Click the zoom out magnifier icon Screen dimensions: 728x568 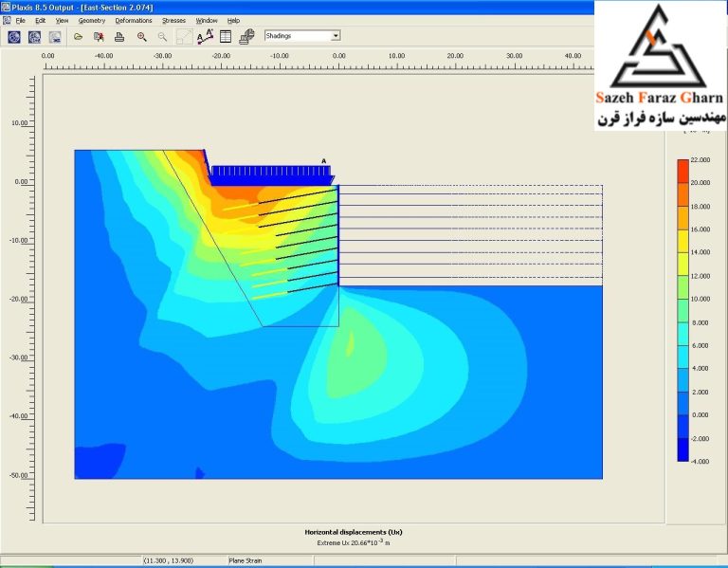[x=162, y=37]
